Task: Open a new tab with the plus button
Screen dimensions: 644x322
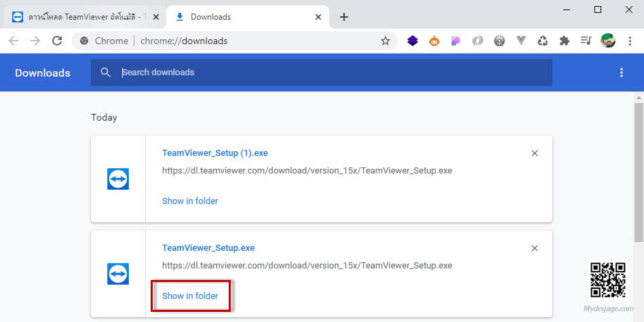Action: 344,17
